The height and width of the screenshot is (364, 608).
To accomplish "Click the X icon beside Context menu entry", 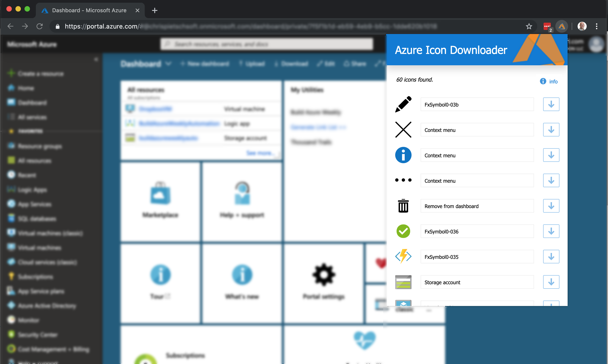I will 403,130.
